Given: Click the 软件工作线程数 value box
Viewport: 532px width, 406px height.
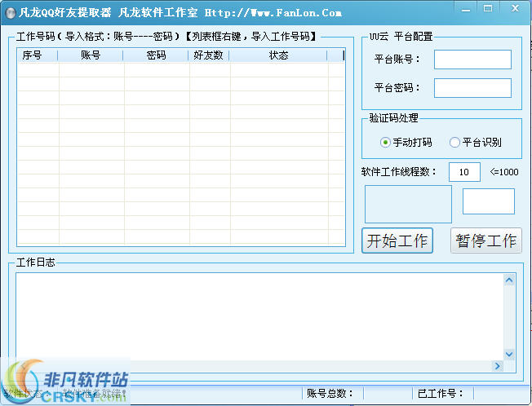Looking at the screenshot, I should tap(464, 172).
